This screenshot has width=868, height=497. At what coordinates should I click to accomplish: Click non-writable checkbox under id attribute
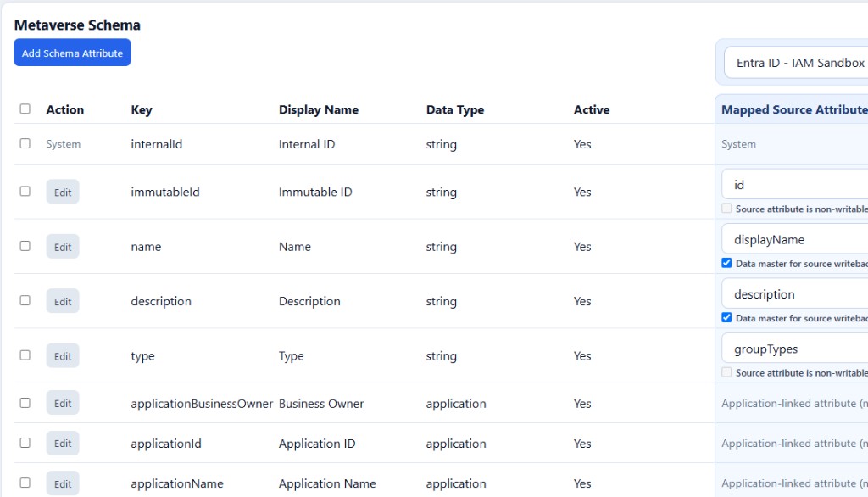(x=726, y=209)
